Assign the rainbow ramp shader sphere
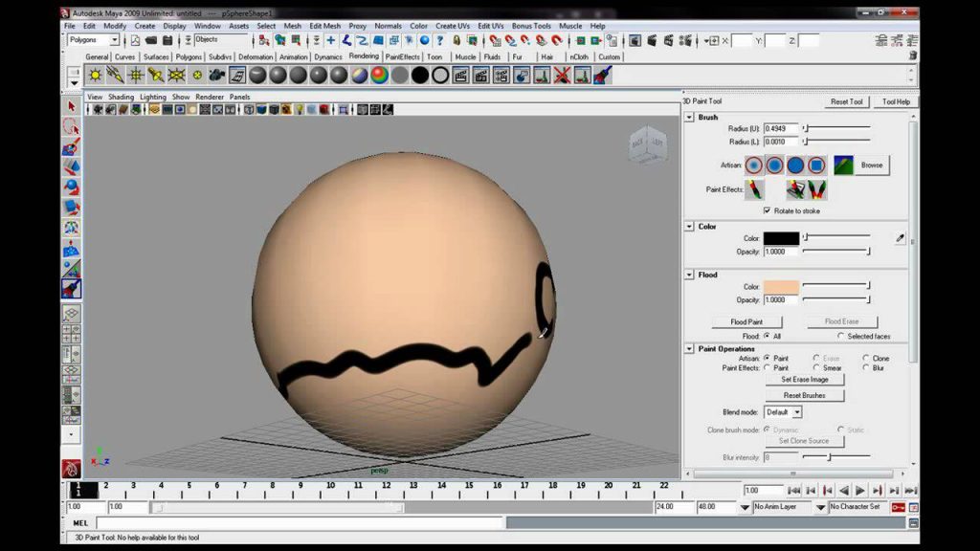Viewport: 980px width, 551px height. tap(379, 76)
